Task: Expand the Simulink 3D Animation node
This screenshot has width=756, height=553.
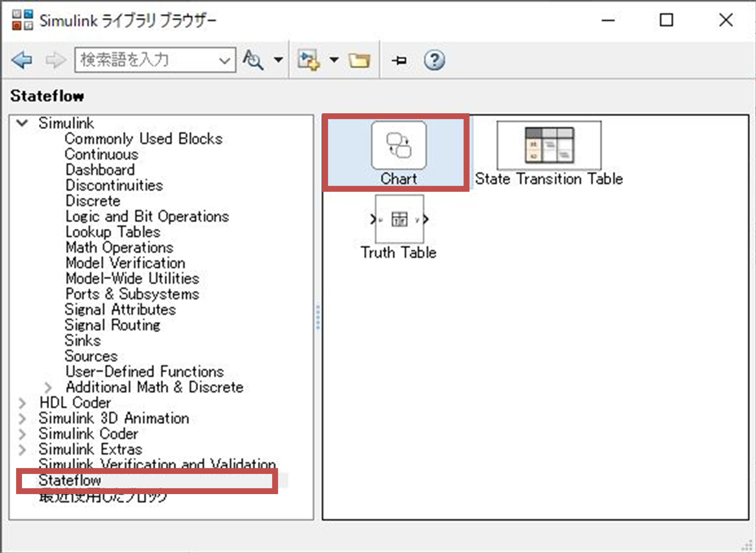Action: 22,419
